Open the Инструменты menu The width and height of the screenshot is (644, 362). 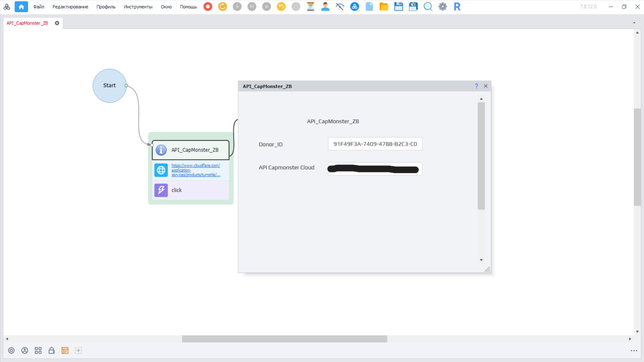(x=138, y=7)
